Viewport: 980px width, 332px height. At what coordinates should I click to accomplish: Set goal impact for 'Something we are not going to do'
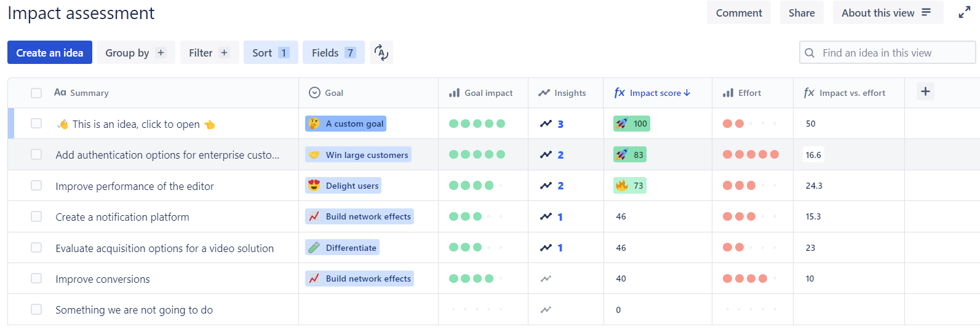click(477, 309)
